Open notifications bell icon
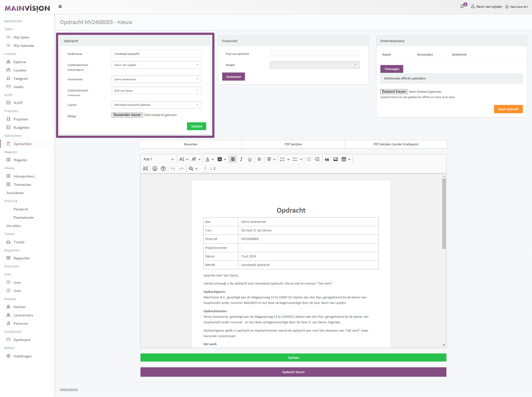The height and width of the screenshot is (397, 532). (x=462, y=6)
